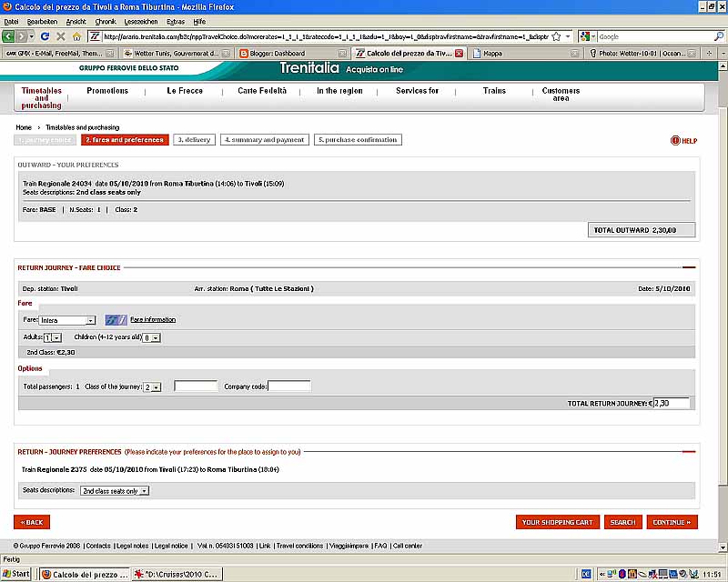Open the Hilfe menu
The height and width of the screenshot is (582, 728).
coord(199,21)
